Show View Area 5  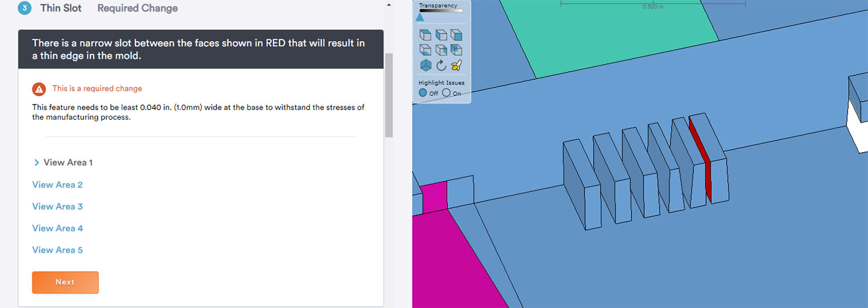coord(57,250)
